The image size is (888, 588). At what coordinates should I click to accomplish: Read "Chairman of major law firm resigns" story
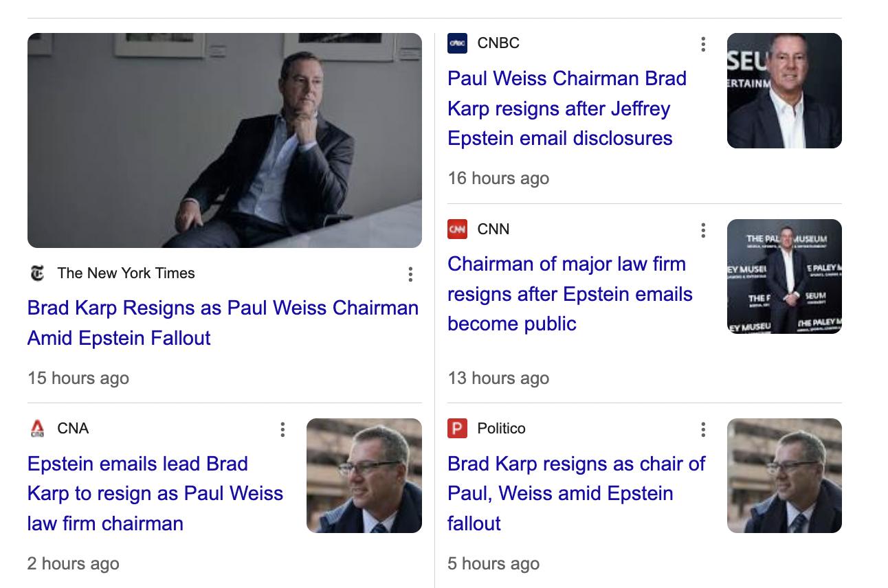pos(570,294)
